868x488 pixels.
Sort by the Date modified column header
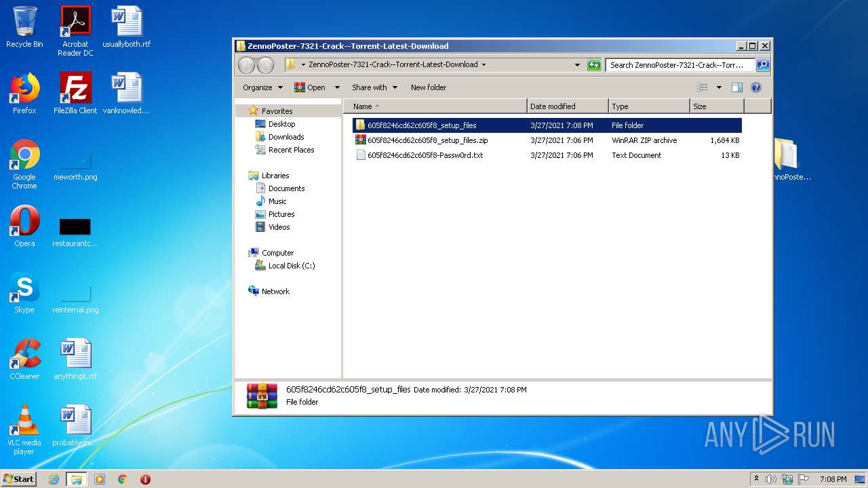click(x=568, y=106)
